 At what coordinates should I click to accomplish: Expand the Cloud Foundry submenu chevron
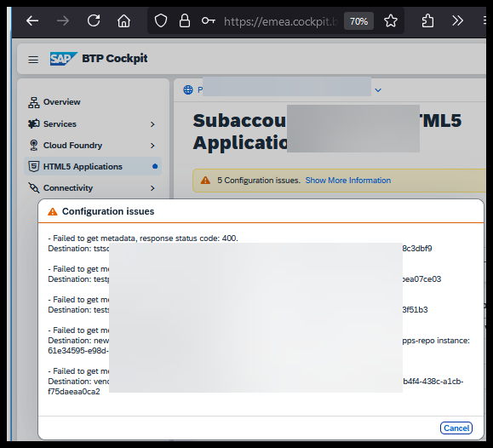coord(152,146)
